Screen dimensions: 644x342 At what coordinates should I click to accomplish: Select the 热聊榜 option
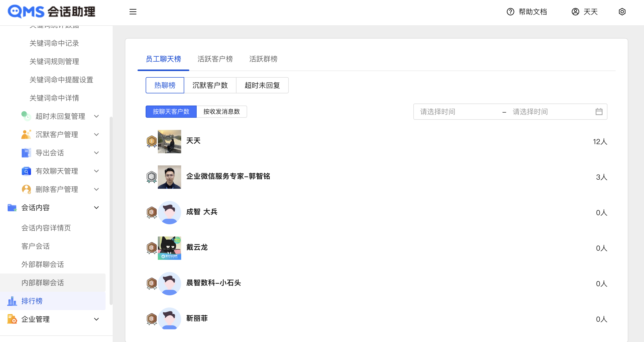coord(165,85)
